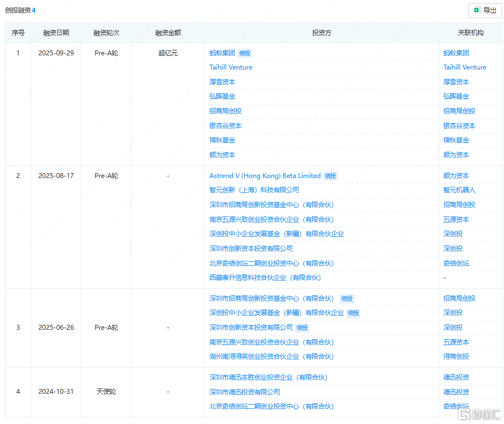
Task: Click the 领投 badge beside 深创投中小企业发展基金
Action: [x=353, y=313]
